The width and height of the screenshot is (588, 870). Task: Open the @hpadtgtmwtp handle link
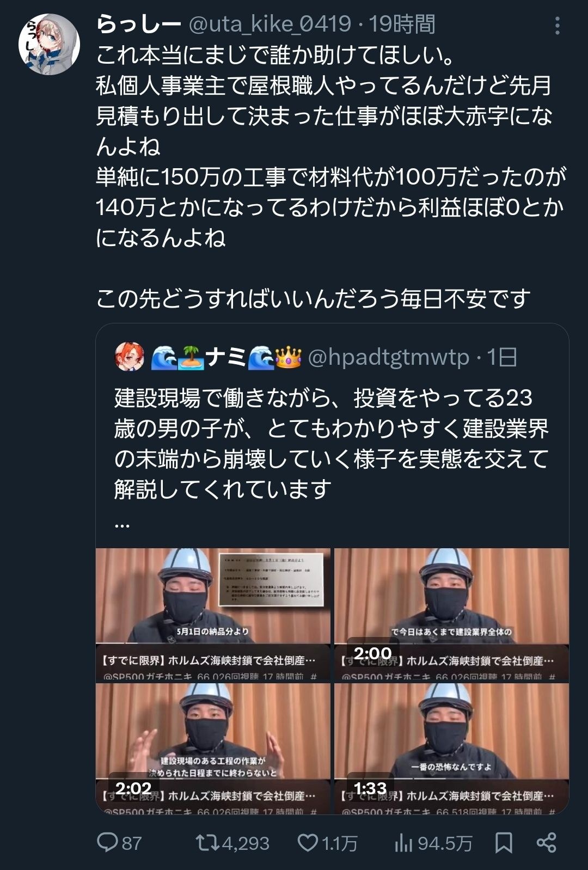388,357
